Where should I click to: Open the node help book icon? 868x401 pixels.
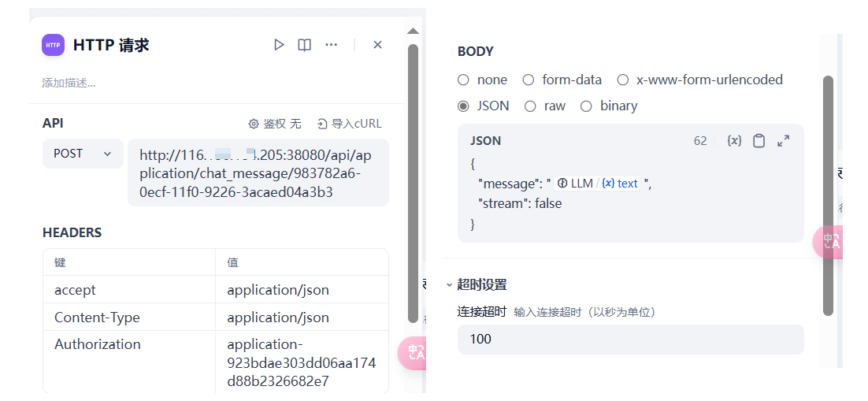304,45
